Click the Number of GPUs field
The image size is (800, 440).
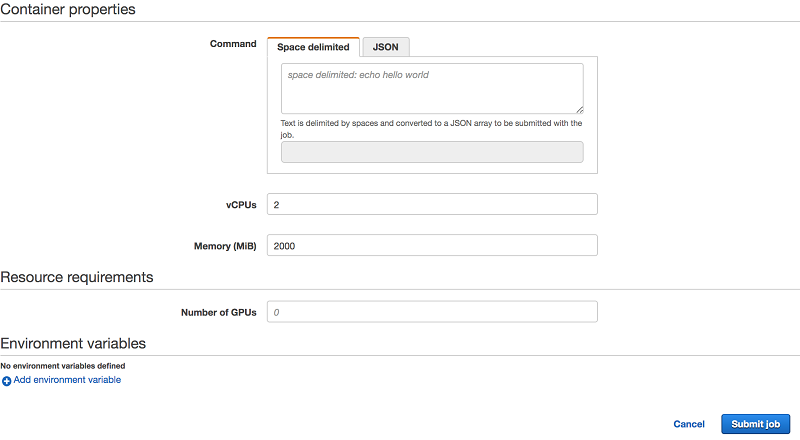432,312
